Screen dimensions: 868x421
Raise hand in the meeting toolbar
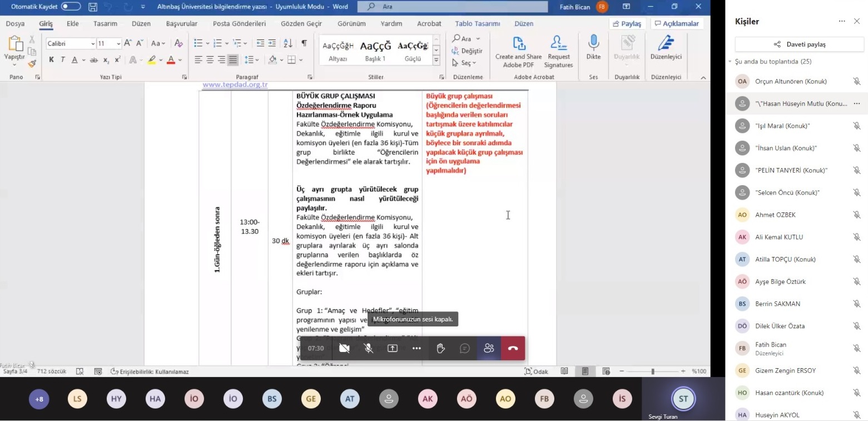coord(440,348)
